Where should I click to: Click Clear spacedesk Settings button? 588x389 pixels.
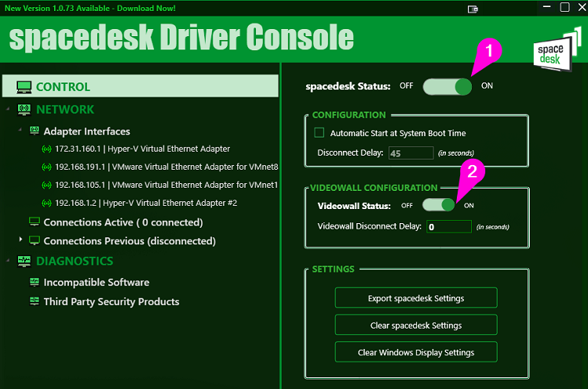416,325
